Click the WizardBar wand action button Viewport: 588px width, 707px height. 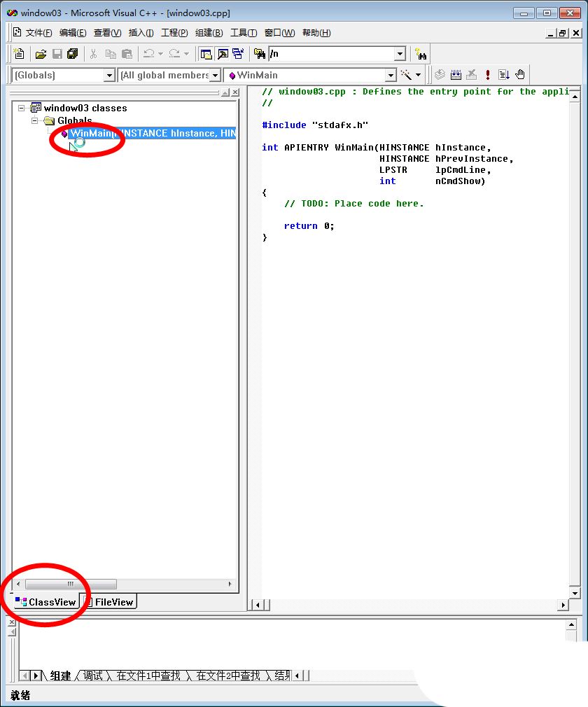(407, 75)
